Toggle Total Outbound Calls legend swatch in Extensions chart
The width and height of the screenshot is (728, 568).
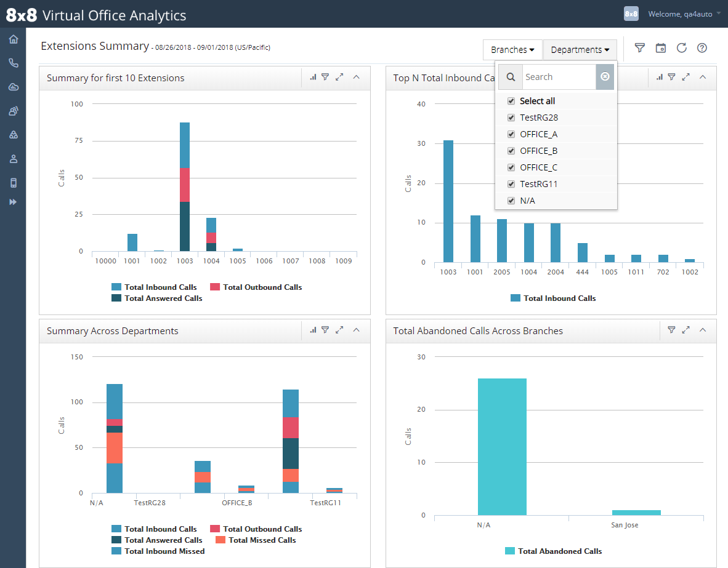click(x=214, y=287)
